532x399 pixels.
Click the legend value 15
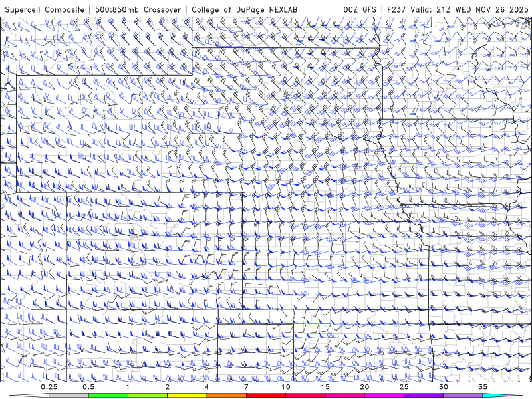point(325,387)
